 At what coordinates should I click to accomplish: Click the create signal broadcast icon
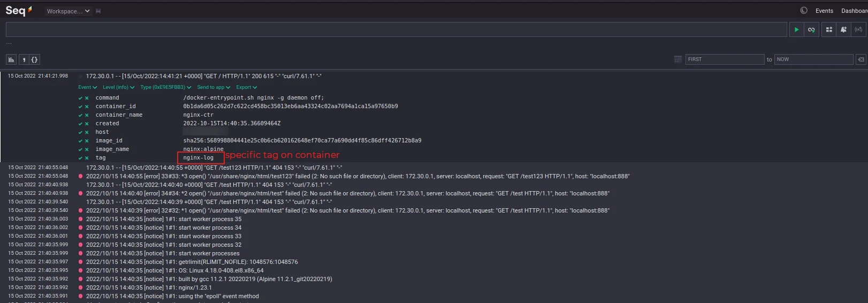coord(858,29)
